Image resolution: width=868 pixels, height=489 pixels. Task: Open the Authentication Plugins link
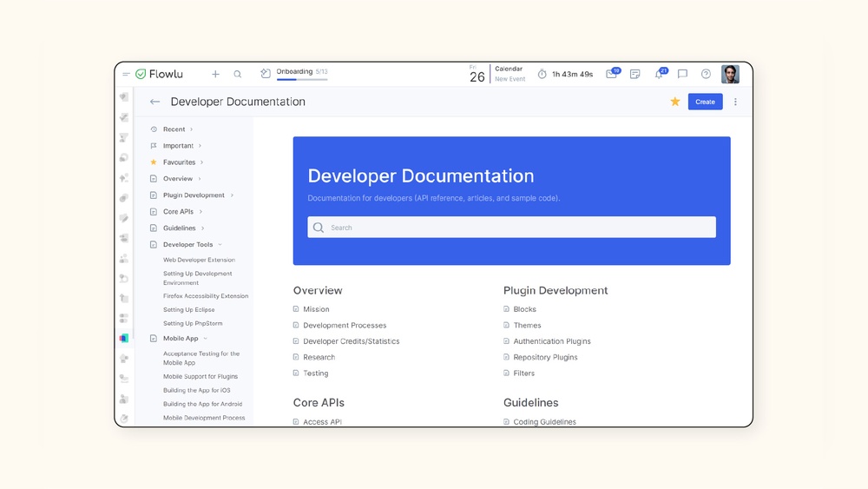tap(551, 341)
